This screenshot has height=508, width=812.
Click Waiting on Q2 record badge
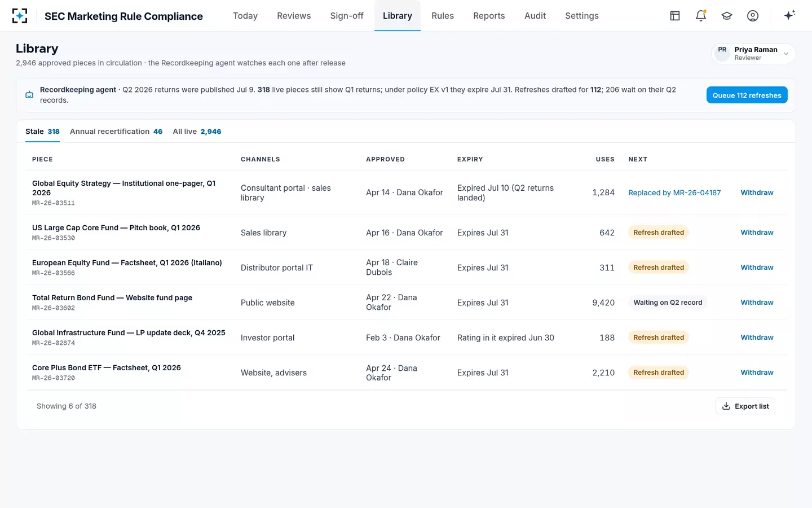click(668, 303)
